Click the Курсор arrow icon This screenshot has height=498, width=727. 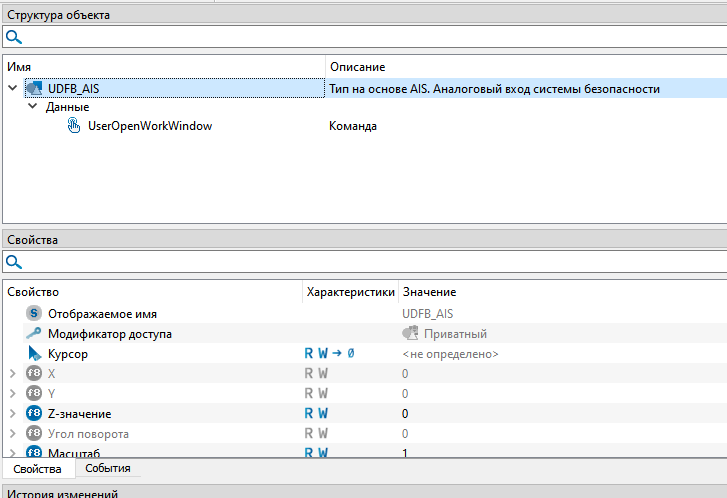click(34, 354)
